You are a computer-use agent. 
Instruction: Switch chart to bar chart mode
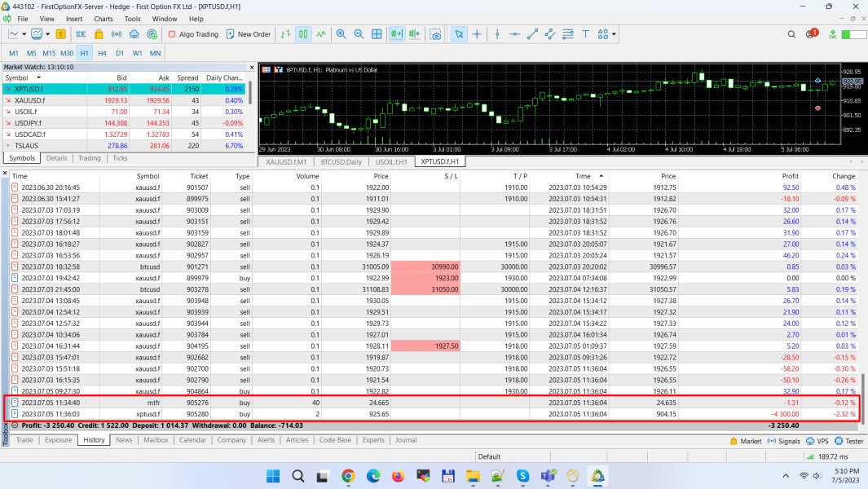pos(285,34)
